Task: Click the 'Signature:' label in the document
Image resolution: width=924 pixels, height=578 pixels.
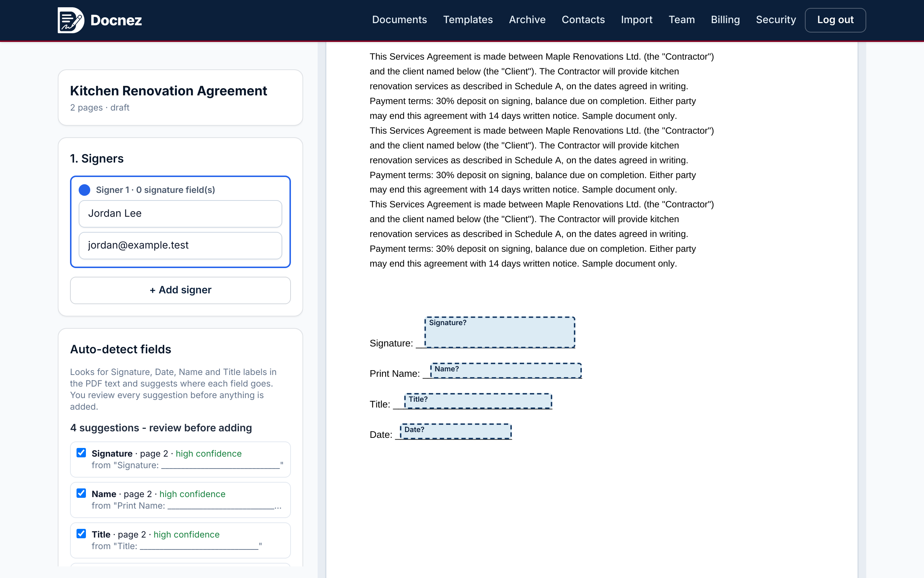Action: coord(391,343)
